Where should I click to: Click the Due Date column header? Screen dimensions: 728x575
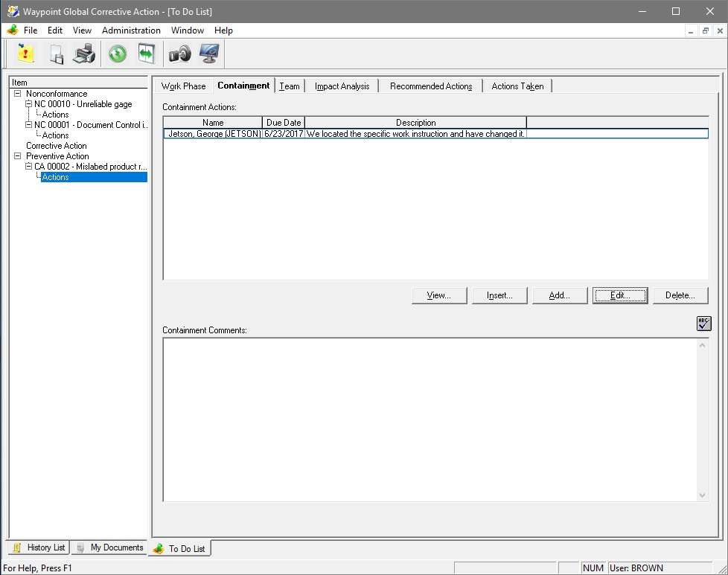pyautogui.click(x=284, y=123)
